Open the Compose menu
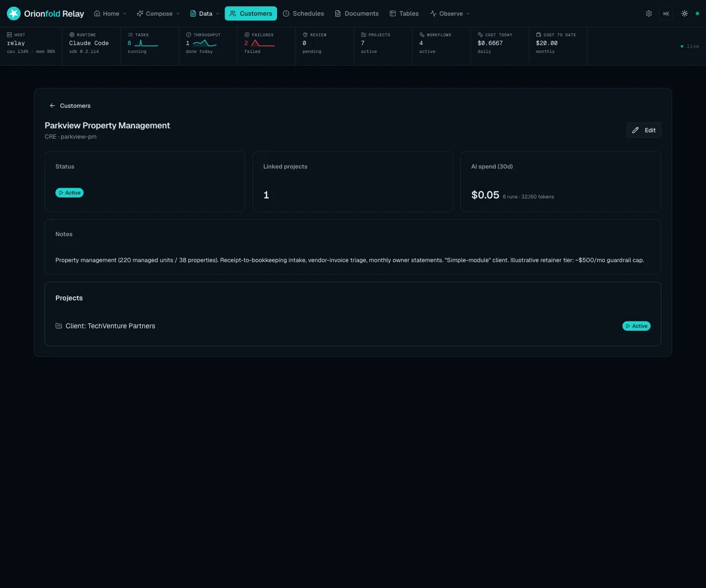Image resolution: width=706 pixels, height=588 pixels. [158, 14]
